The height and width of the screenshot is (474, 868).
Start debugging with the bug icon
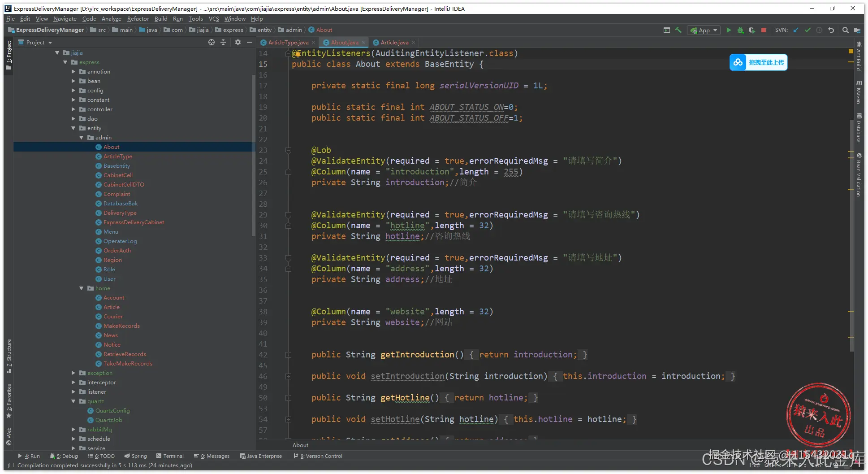[x=740, y=30]
